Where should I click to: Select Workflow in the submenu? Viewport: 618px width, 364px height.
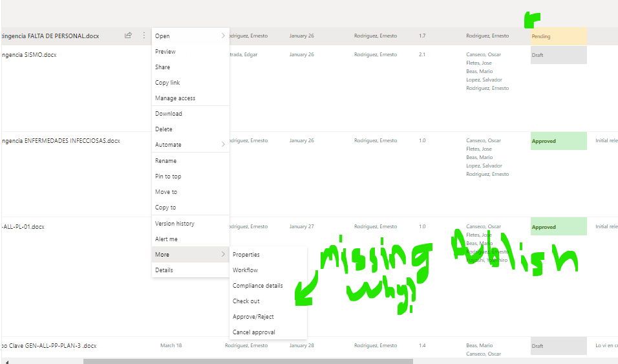(x=268, y=270)
